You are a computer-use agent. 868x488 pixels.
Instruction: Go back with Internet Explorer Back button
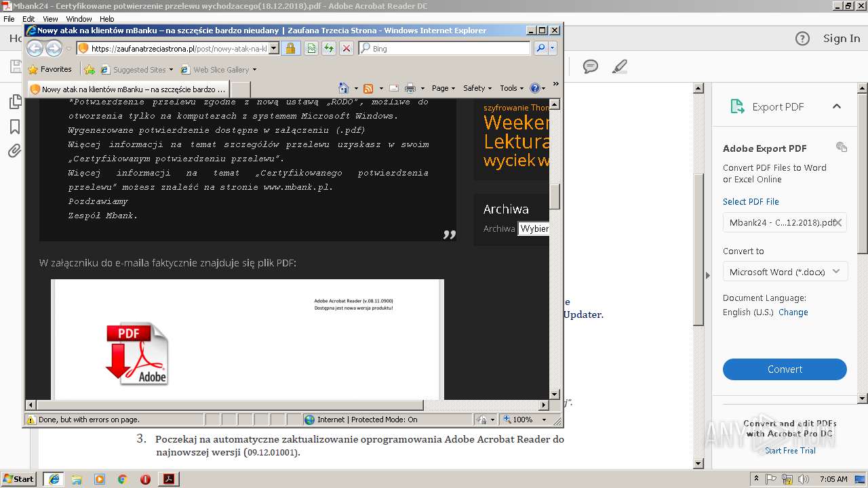[35, 48]
